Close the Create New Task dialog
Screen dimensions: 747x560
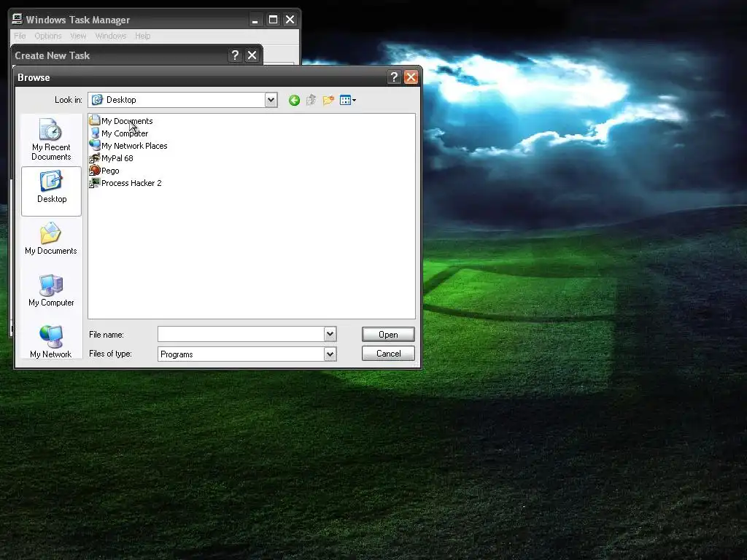(x=252, y=55)
